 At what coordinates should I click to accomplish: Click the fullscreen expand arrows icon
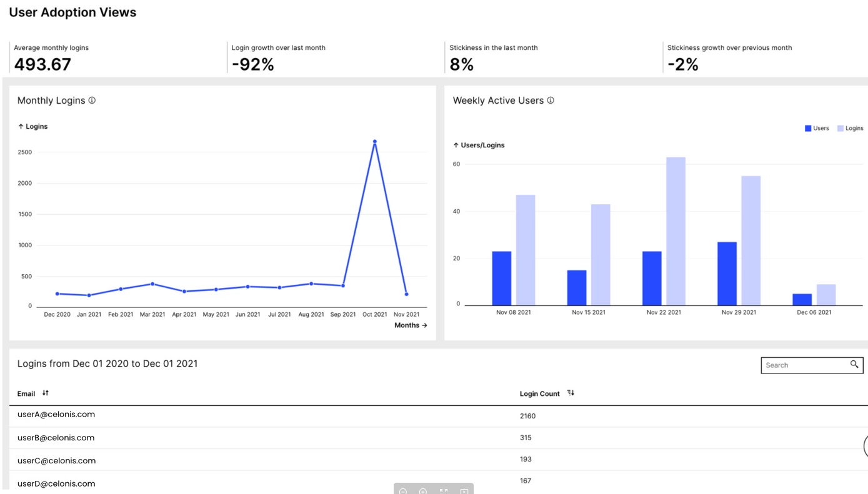coord(444,492)
